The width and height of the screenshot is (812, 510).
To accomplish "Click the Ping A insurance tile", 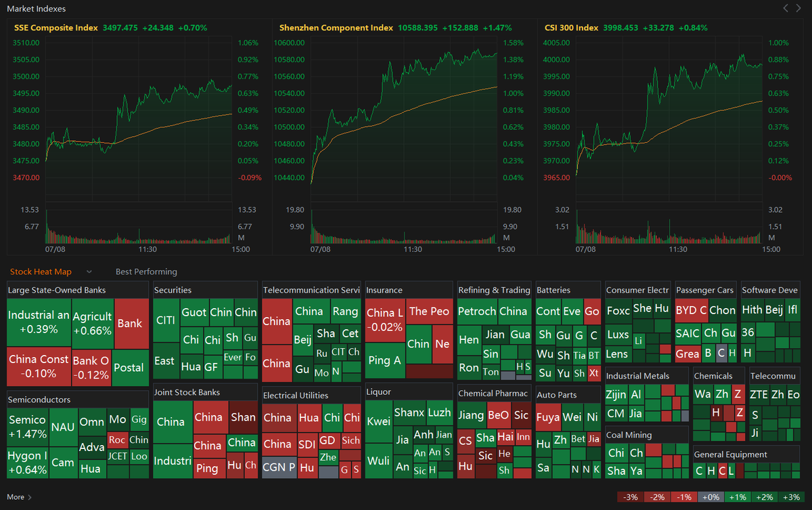I will coord(385,360).
